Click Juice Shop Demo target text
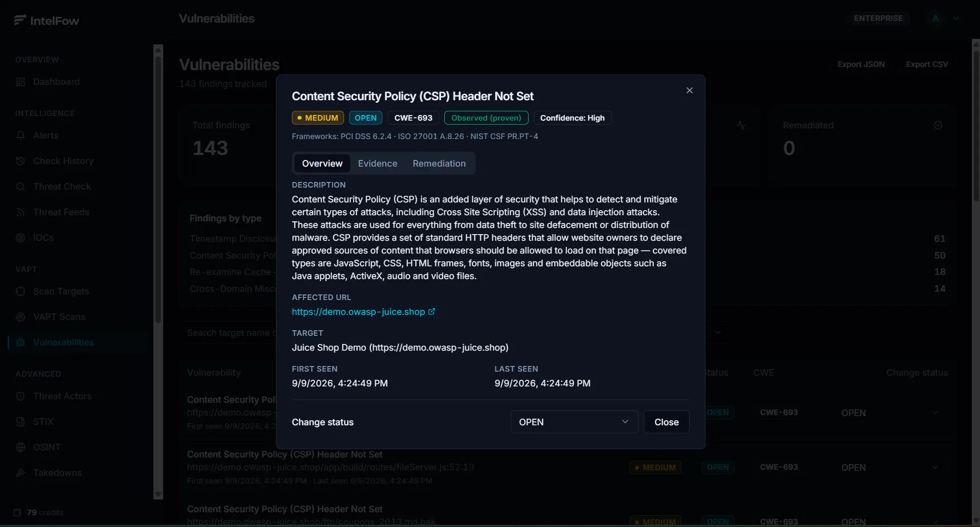Image resolution: width=980 pixels, height=527 pixels. pos(400,348)
